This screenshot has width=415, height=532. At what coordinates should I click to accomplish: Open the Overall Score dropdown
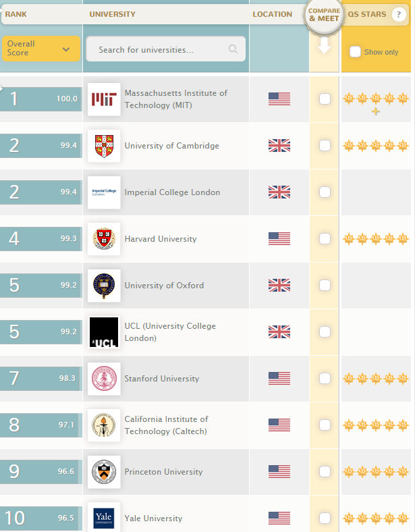tap(41, 49)
